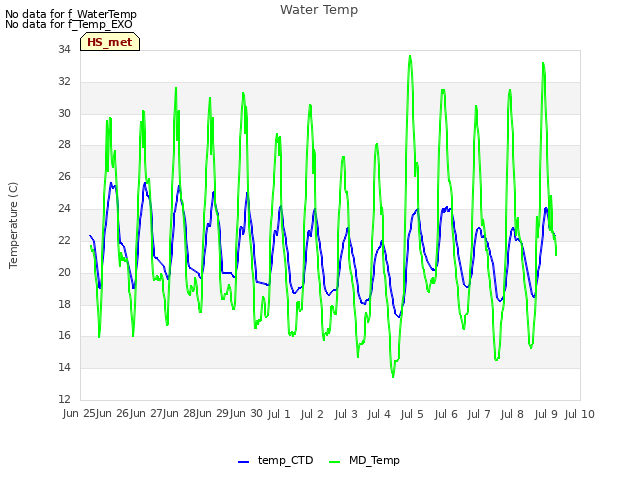
Task: Click the 28 y-axis tick label
Action: [64, 144]
